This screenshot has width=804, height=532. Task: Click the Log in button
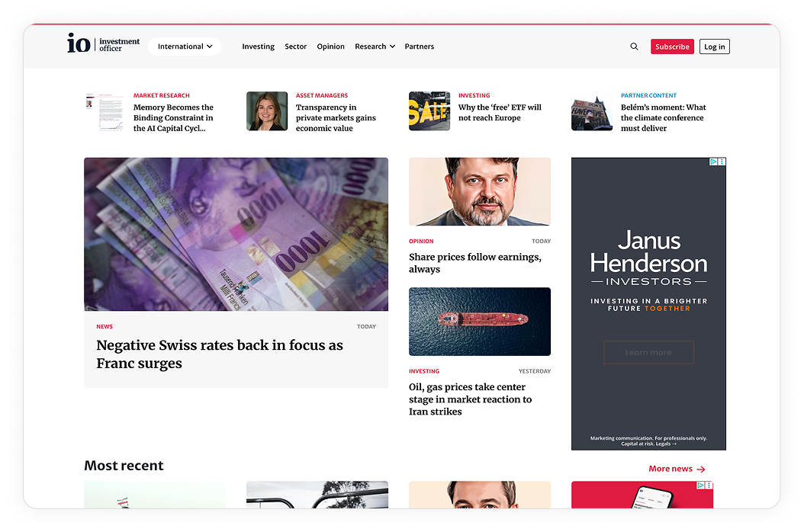(x=714, y=46)
